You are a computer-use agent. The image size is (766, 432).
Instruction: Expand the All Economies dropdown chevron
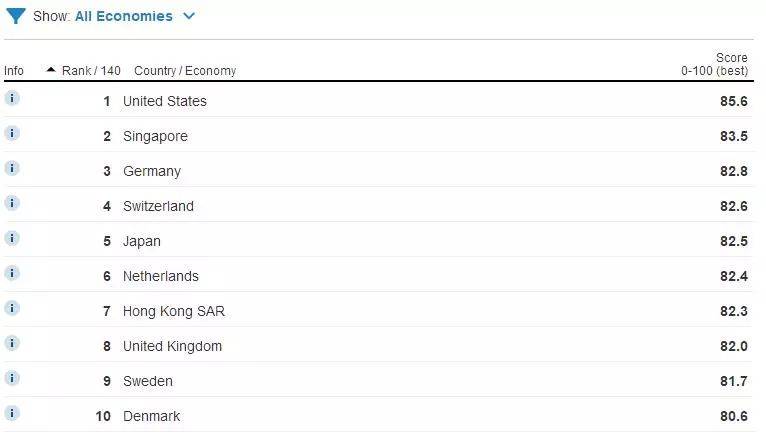tap(189, 16)
